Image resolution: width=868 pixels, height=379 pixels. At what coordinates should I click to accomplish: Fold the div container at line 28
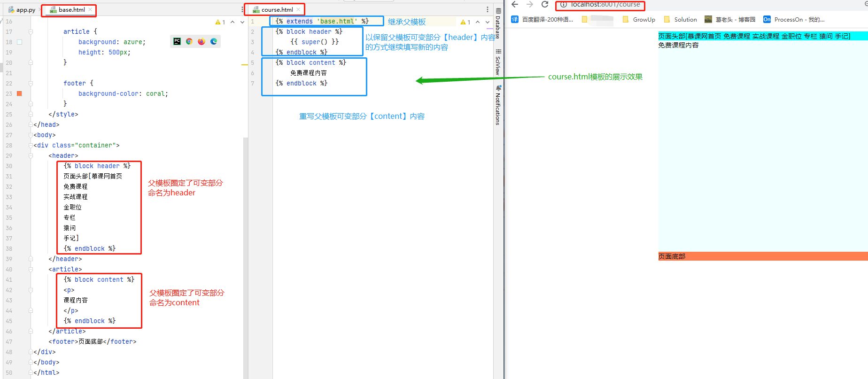(x=31, y=145)
